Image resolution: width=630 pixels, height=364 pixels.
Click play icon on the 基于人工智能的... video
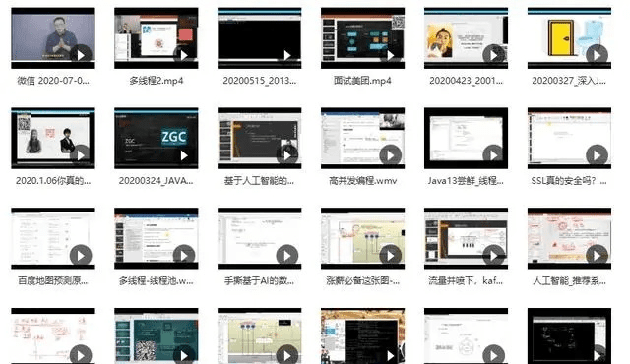tap(287, 155)
